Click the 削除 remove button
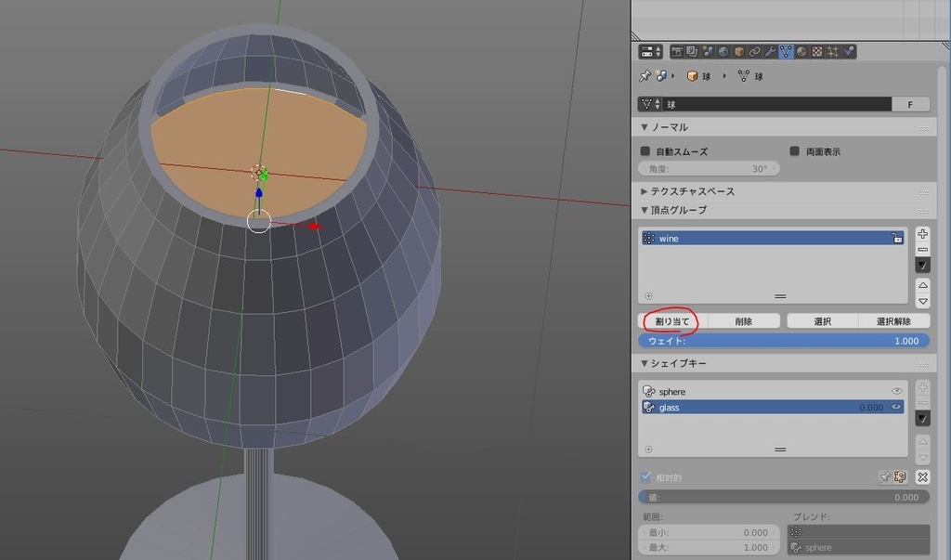This screenshot has width=951, height=560. pyautogui.click(x=744, y=321)
